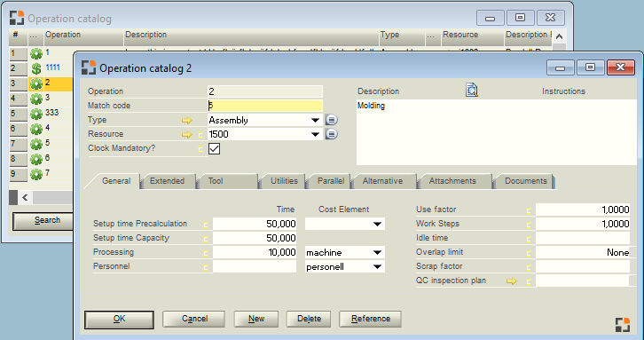The height and width of the screenshot is (340, 644).
Task: Click the Reference button
Action: coord(370,319)
